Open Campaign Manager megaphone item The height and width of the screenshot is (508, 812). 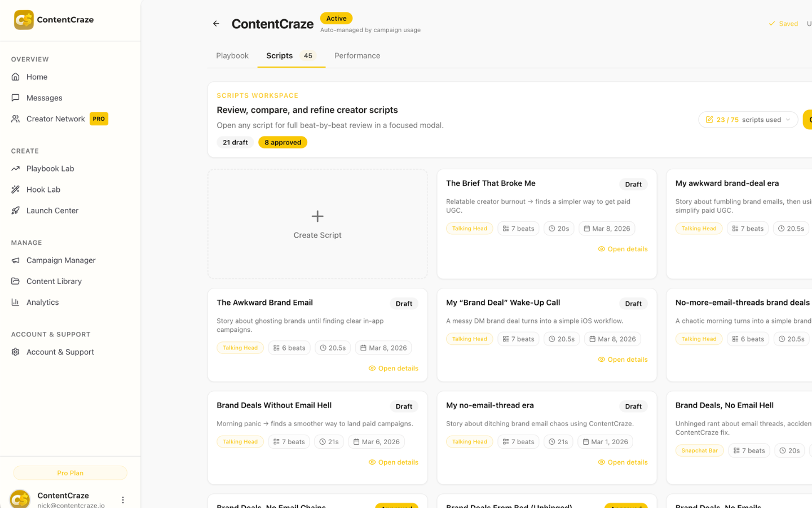click(x=60, y=260)
